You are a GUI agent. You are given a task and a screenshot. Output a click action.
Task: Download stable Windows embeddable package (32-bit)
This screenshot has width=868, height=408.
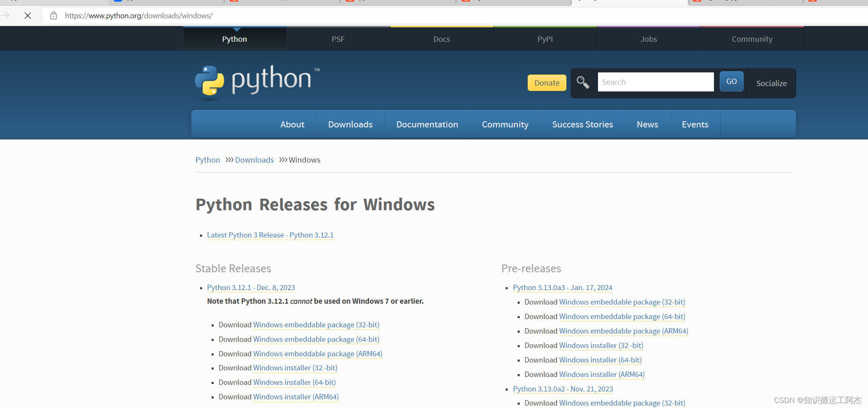[x=316, y=325]
